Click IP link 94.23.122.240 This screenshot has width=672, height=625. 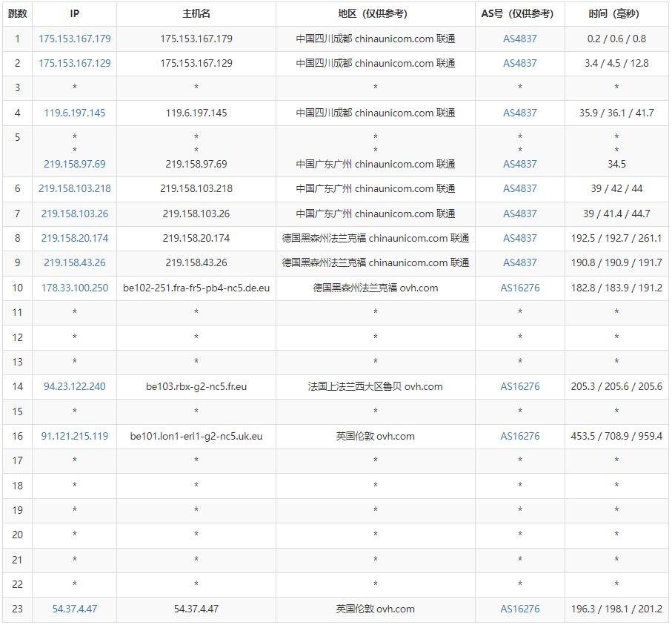tap(75, 386)
